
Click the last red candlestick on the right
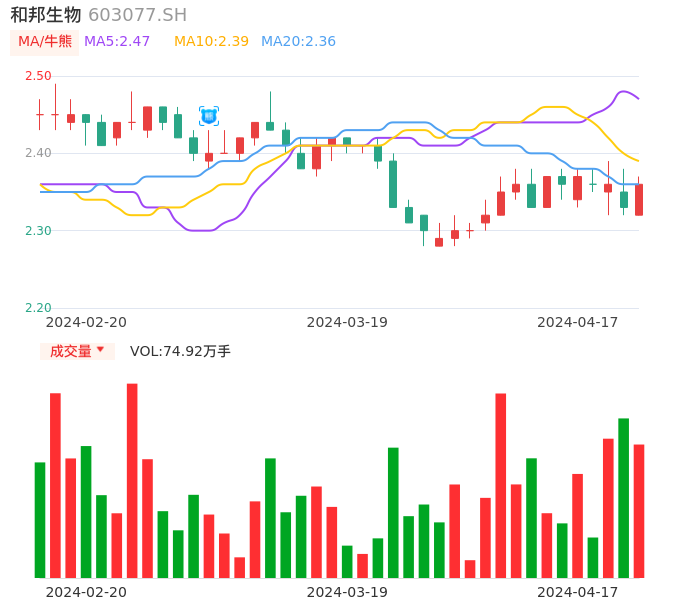(x=639, y=199)
